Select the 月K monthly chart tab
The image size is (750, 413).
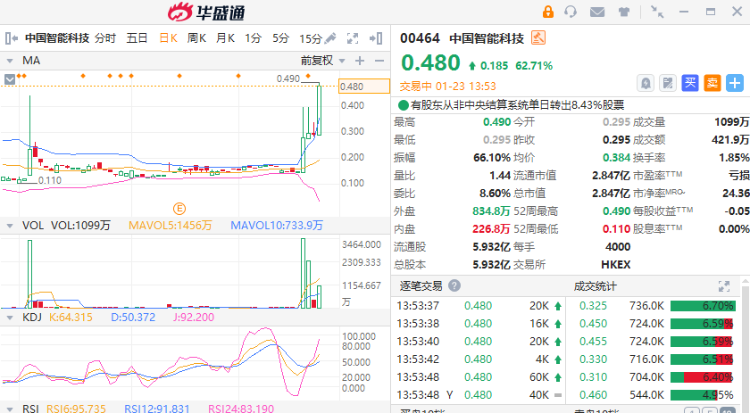point(225,38)
